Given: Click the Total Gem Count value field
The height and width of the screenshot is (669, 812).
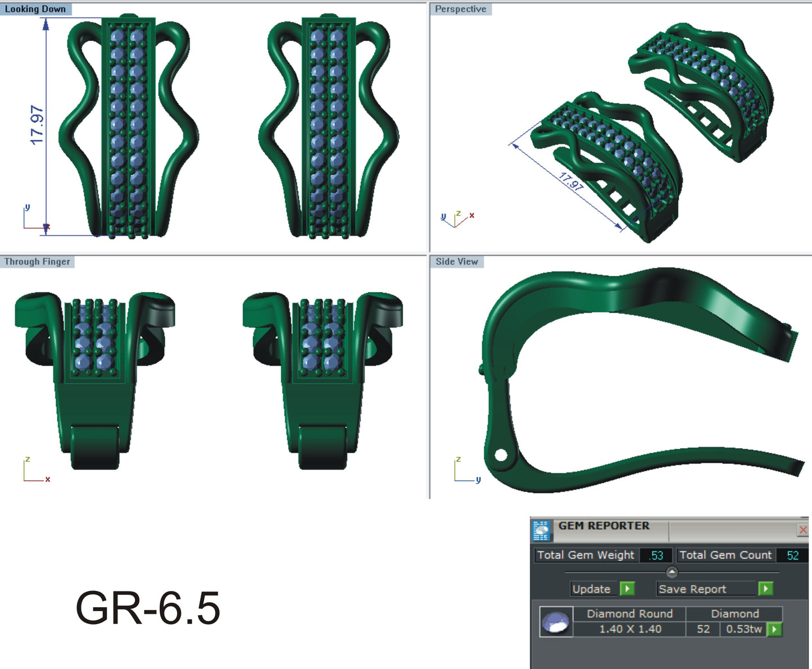Looking at the screenshot, I should (792, 555).
